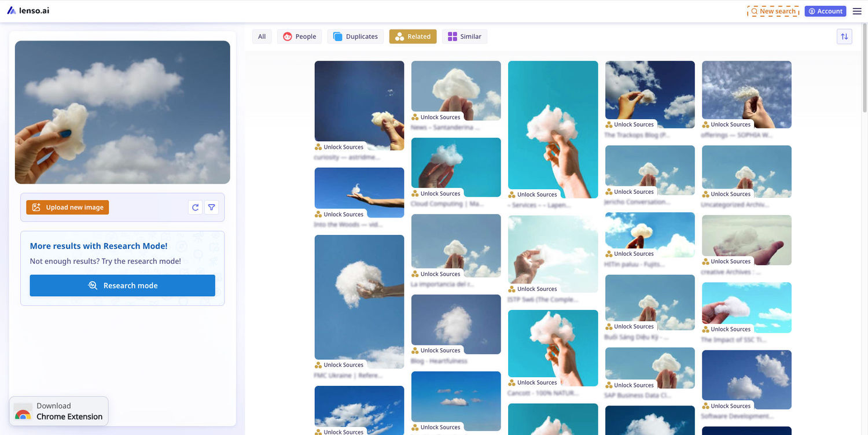The image size is (868, 435).
Task: Download the Chrome Extension
Action: tap(58, 411)
